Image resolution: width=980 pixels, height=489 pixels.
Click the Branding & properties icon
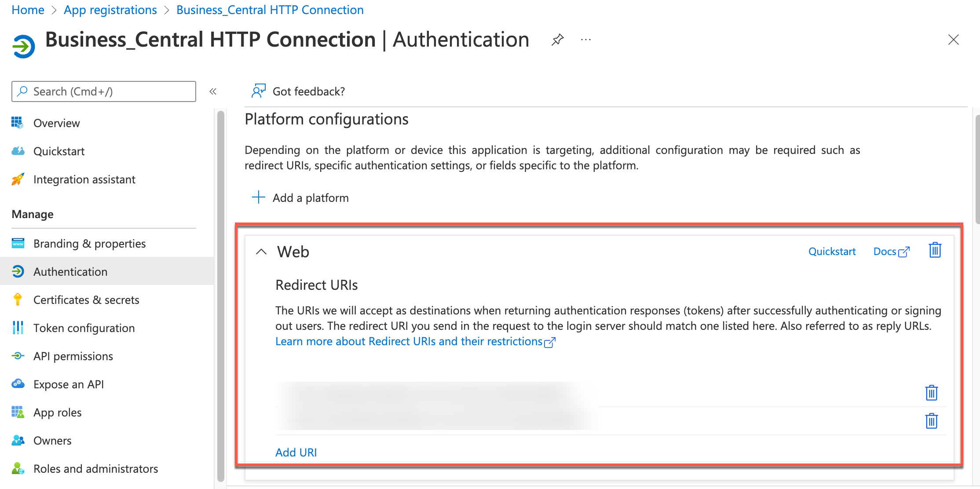(x=18, y=244)
